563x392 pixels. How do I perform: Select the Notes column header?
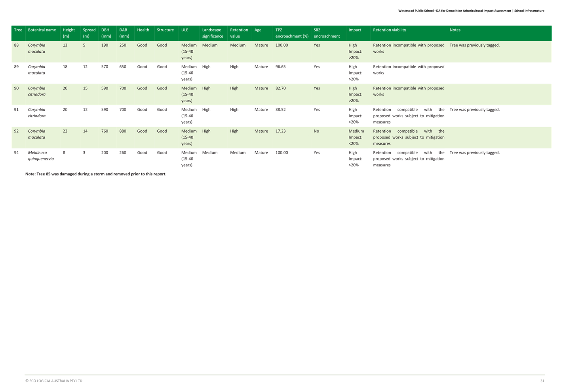coord(455,30)
